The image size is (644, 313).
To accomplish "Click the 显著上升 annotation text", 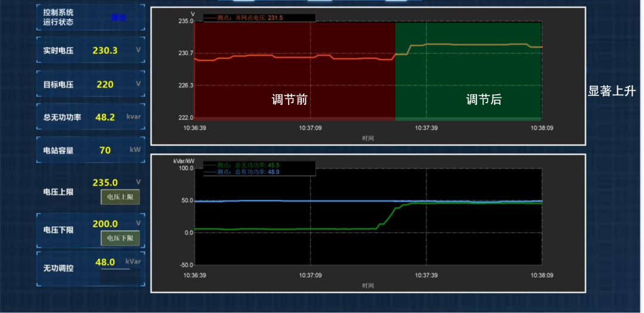I will point(612,91).
